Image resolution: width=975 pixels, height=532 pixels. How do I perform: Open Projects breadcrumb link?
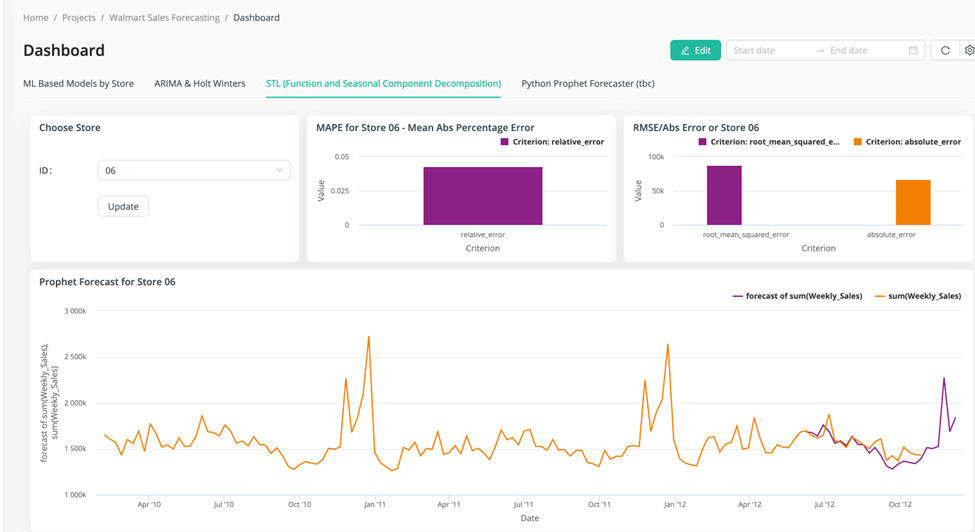pos(79,18)
